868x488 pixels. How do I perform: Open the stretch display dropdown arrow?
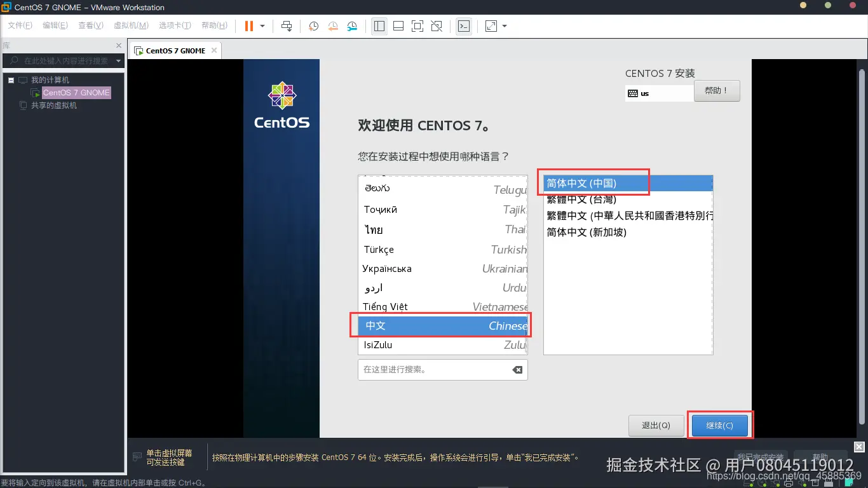click(505, 26)
